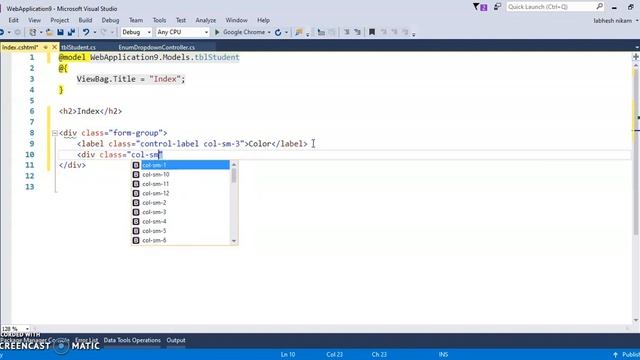Close the Index.cshtml tab

(54, 47)
